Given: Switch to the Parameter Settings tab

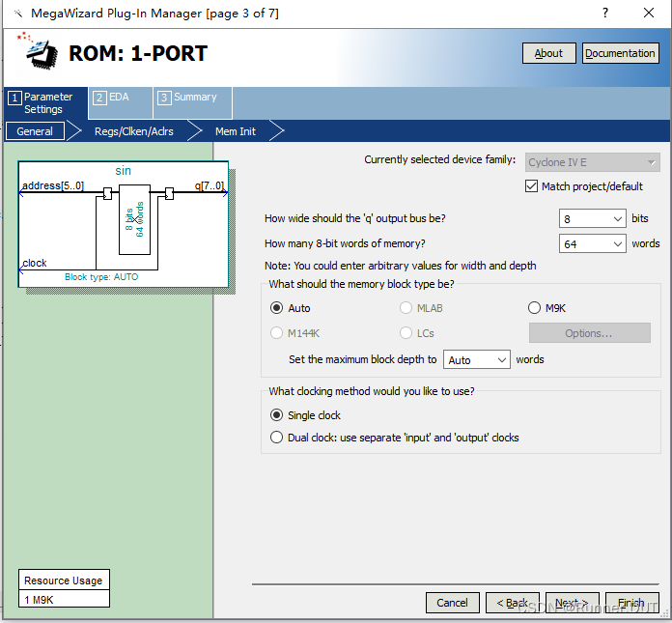Looking at the screenshot, I should click(45, 103).
